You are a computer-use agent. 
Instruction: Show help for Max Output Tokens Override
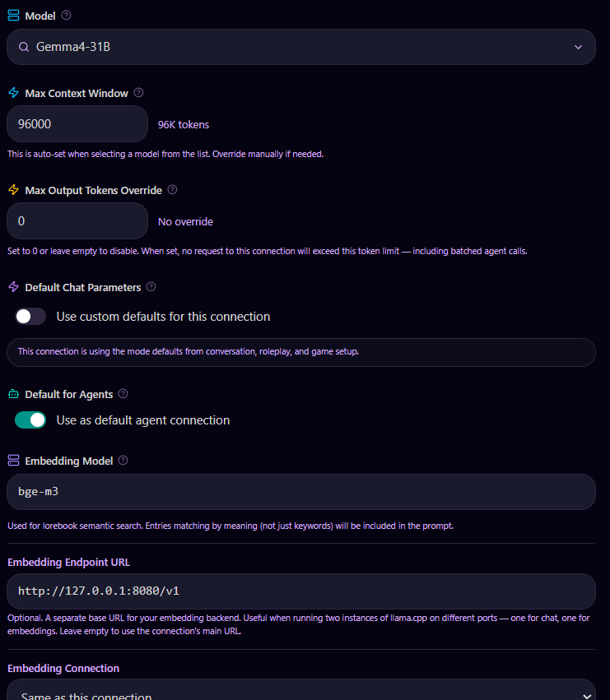tap(172, 190)
